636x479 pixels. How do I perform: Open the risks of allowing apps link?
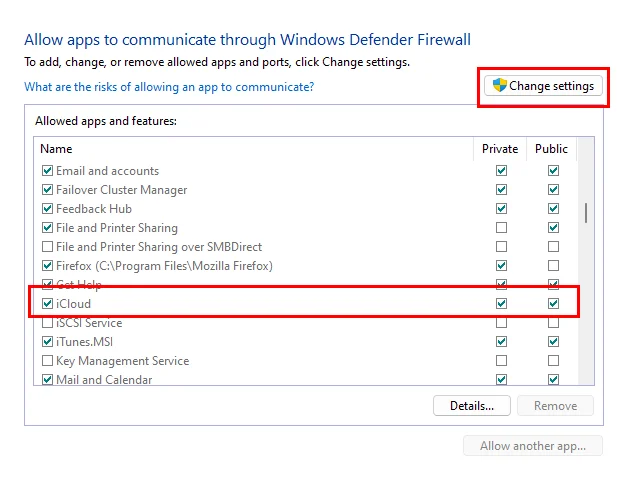coord(169,87)
